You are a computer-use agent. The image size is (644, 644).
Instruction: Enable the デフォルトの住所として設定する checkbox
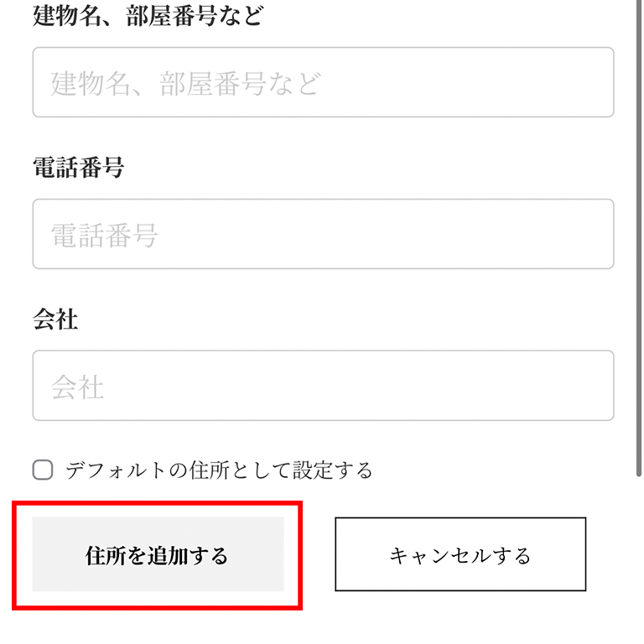point(43,470)
